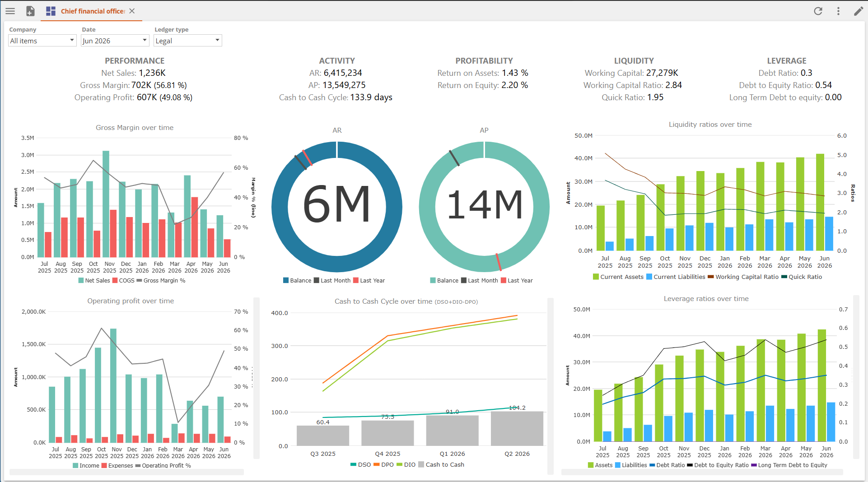The image size is (868, 482).
Task: Click Gross Margin value 702K (56.81 %)
Action: click(159, 85)
